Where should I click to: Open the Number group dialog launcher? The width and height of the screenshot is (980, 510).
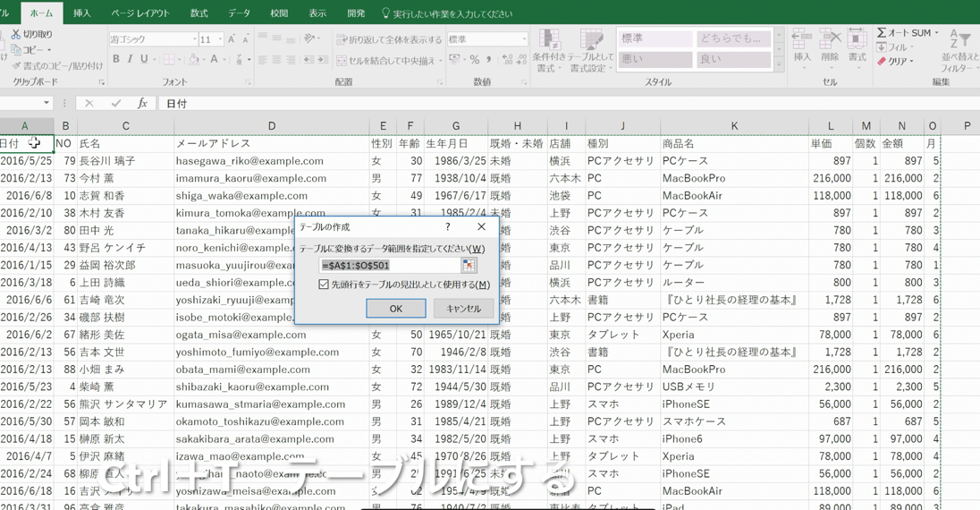[524, 82]
